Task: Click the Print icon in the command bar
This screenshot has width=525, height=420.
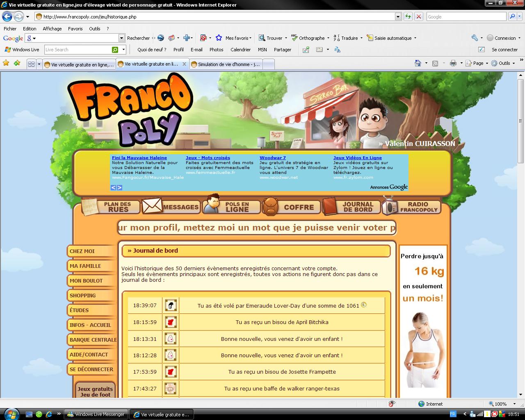Action: [x=453, y=63]
